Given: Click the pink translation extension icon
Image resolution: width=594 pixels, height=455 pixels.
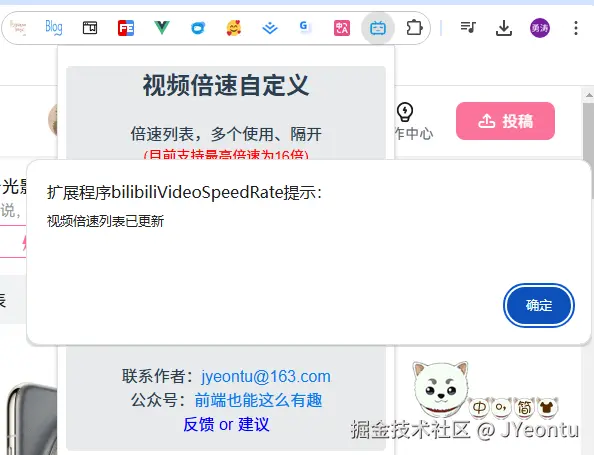Looking at the screenshot, I should pos(342,28).
